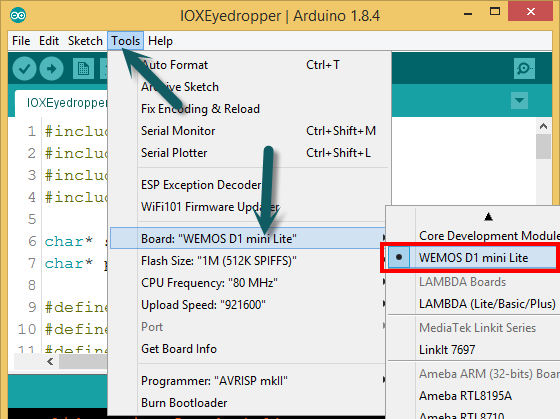Select Ameba RTL8195A board

pos(474,396)
